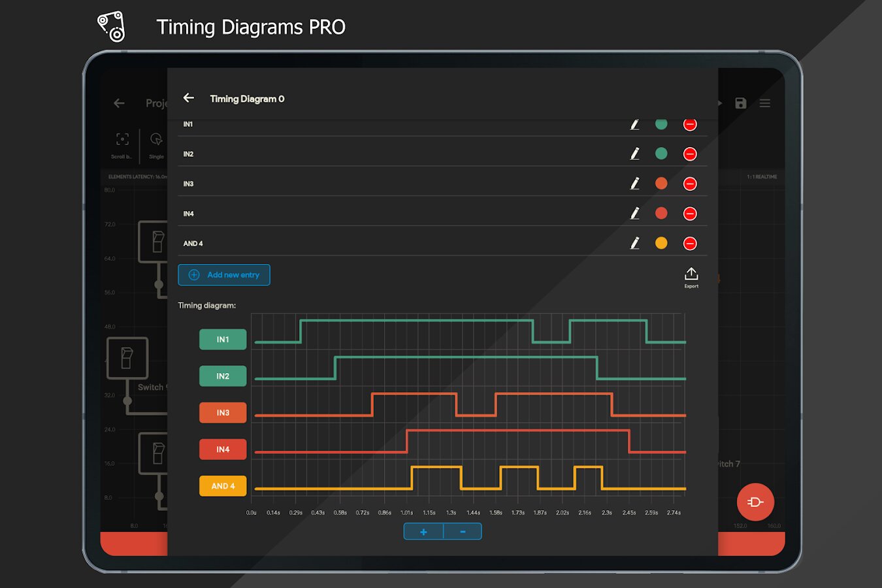Select the IN4 signal label in diagram
Image resolution: width=882 pixels, height=588 pixels.
(x=223, y=449)
